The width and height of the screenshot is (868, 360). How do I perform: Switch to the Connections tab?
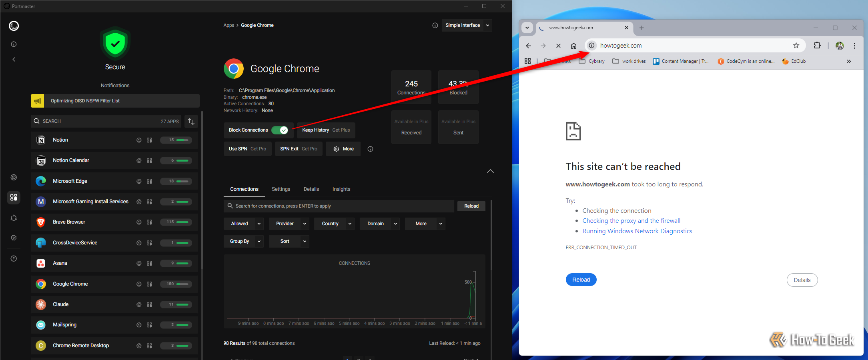click(244, 189)
